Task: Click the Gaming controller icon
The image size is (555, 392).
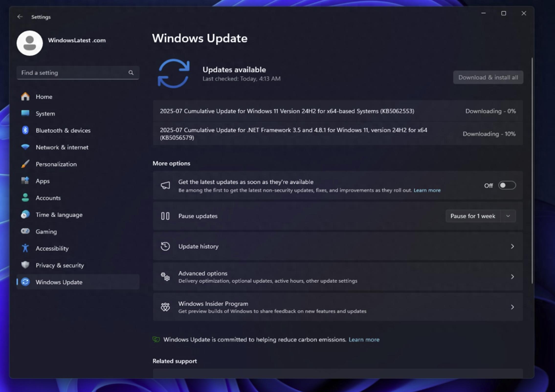Action: (25, 231)
